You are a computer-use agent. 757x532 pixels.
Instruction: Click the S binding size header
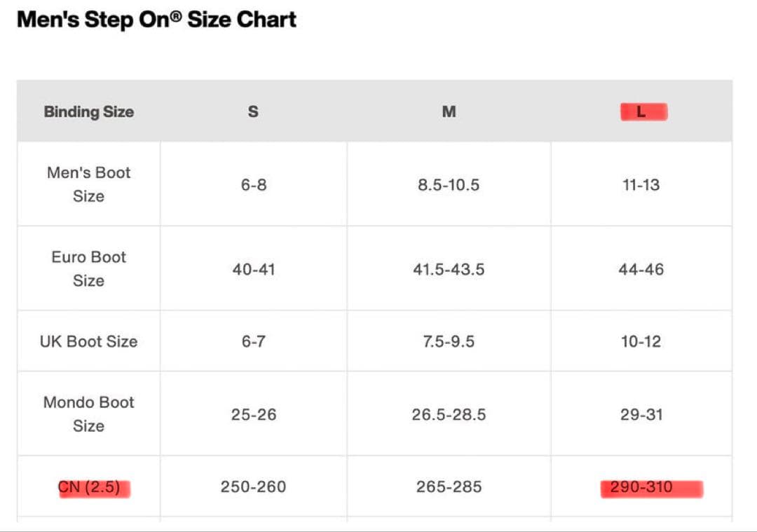coord(253,111)
